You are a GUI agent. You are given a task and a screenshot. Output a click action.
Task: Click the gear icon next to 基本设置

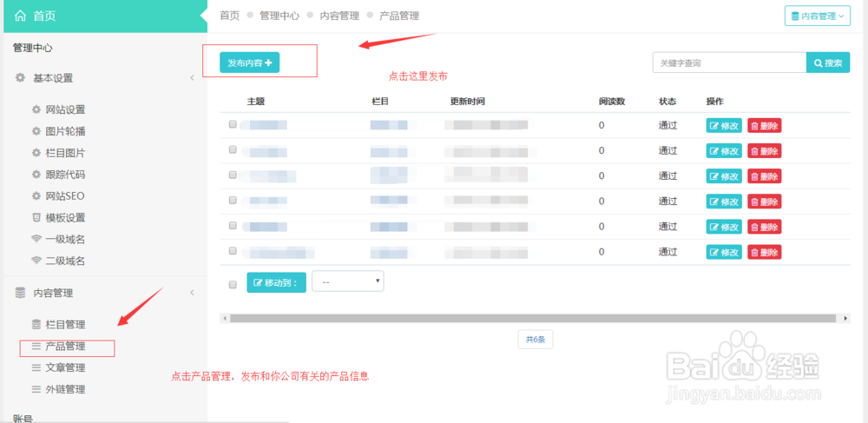click(20, 77)
